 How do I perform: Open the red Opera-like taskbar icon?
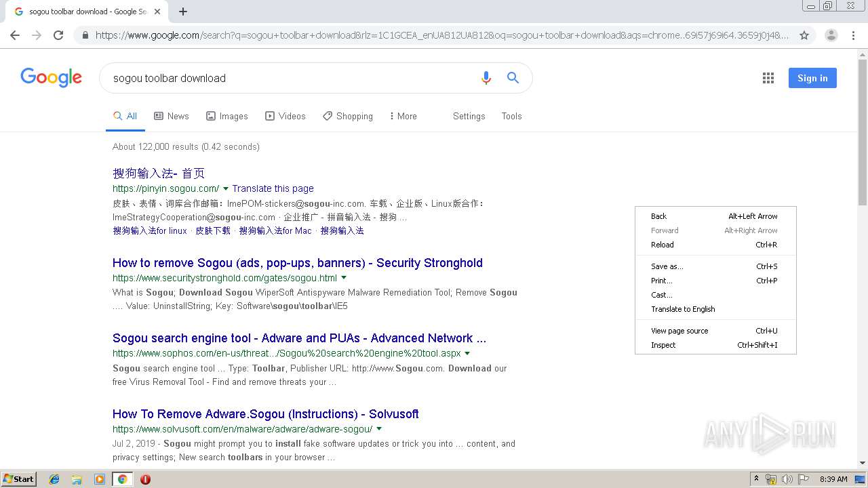pos(145,479)
